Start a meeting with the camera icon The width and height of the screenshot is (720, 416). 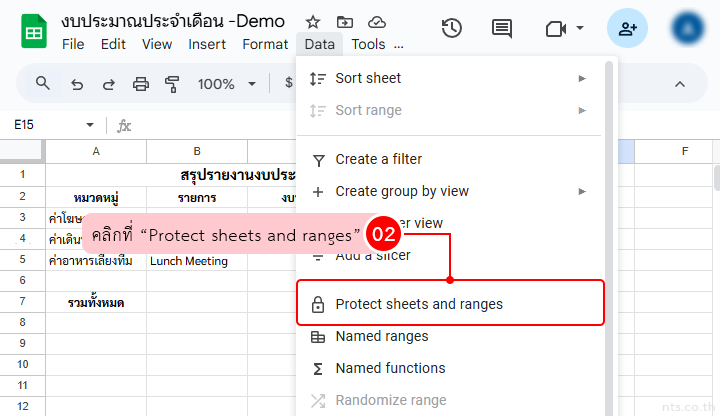point(556,29)
